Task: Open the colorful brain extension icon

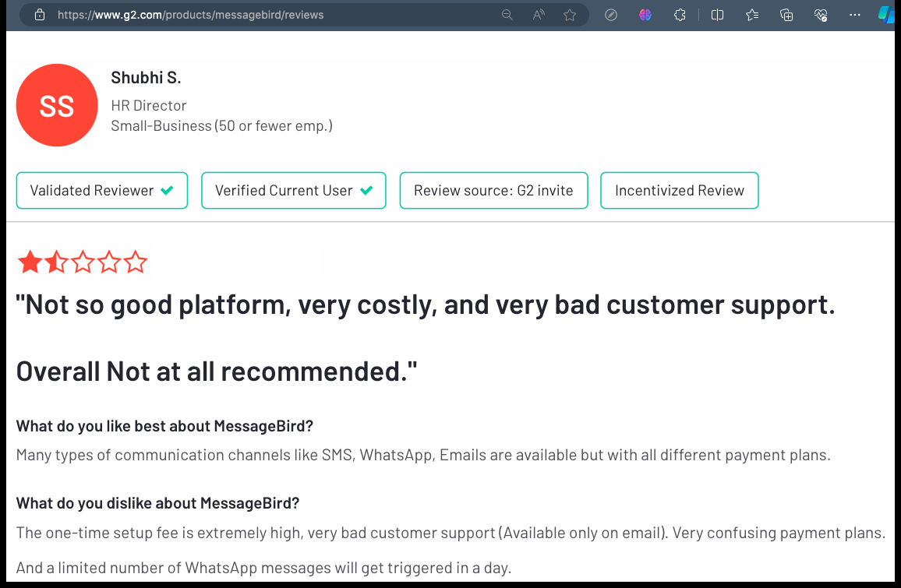Action: point(645,15)
